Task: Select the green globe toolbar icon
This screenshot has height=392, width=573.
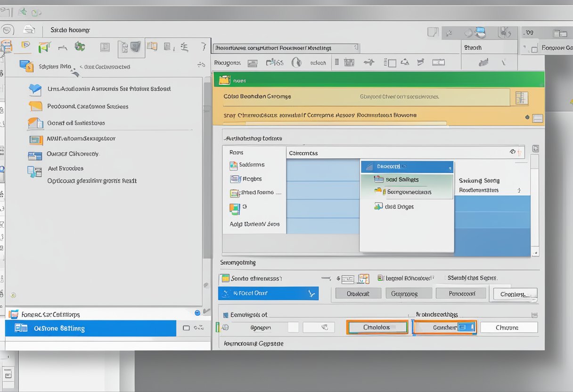Action: coord(81,47)
